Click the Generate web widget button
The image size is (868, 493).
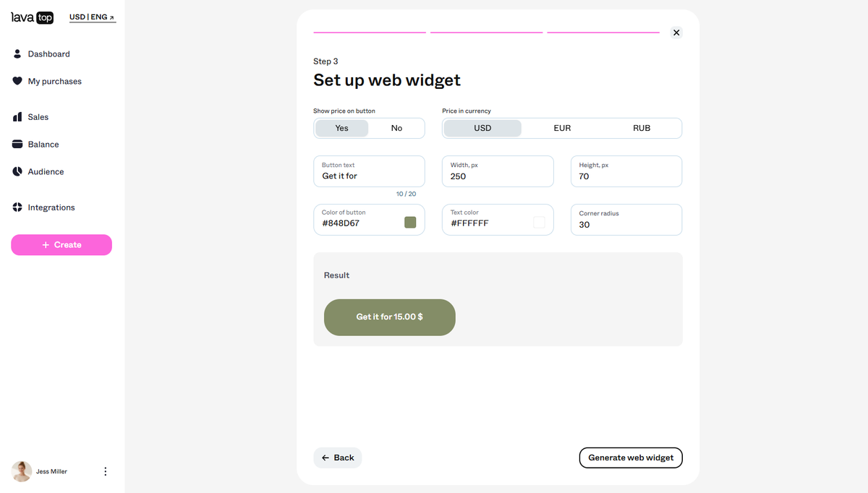631,458
